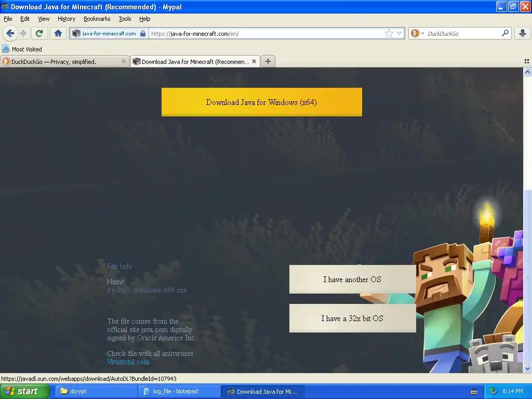Close the Download Java for Minecraft tab
This screenshot has width=532, height=399.
point(254,61)
